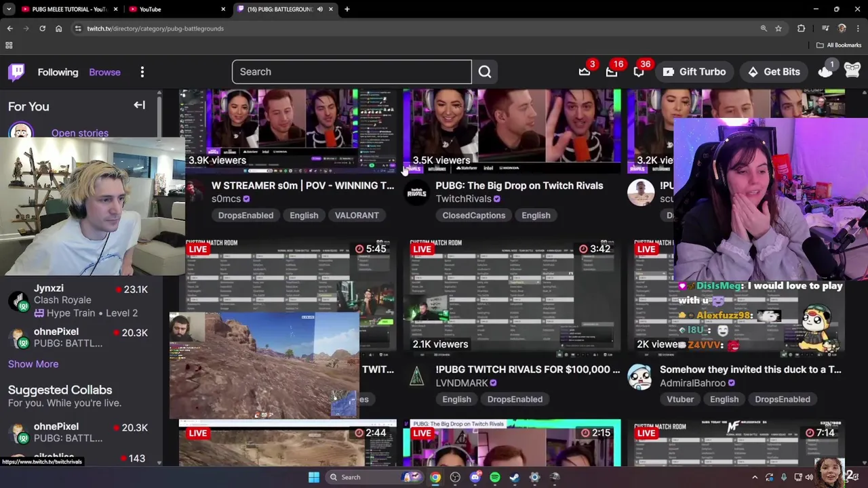
Task: Open the LVNDMARK 2.1K viewers stream thumbnail
Action: point(512,296)
